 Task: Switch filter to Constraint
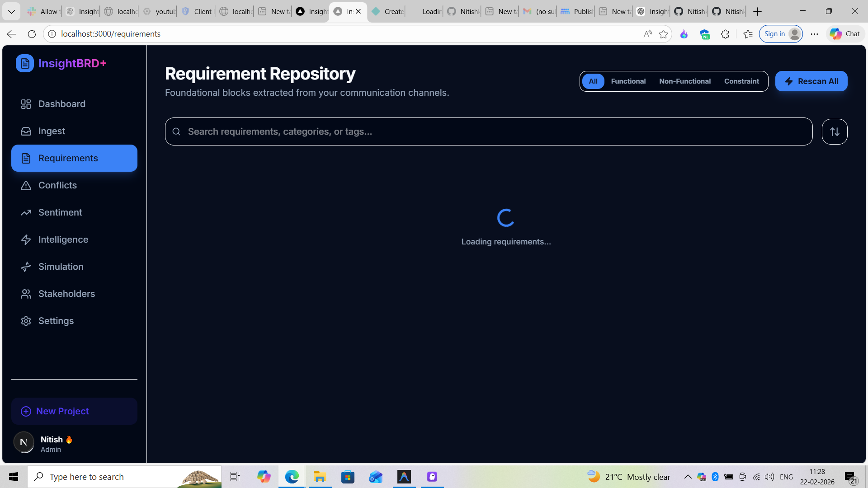pyautogui.click(x=741, y=81)
